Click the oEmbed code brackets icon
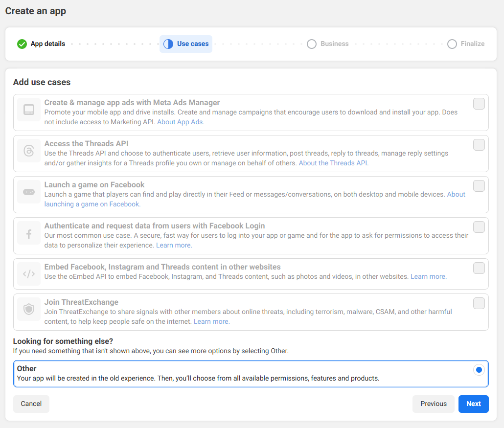 click(x=29, y=274)
